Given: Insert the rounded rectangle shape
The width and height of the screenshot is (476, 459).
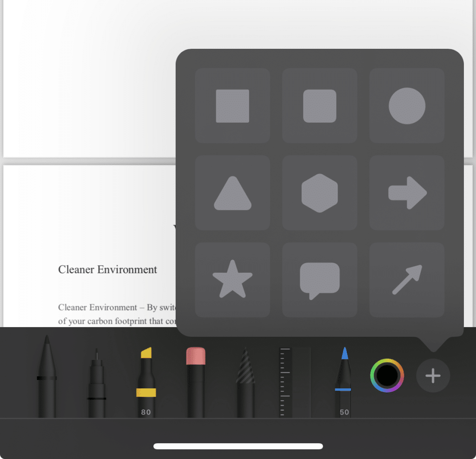Looking at the screenshot, I should 320,106.
